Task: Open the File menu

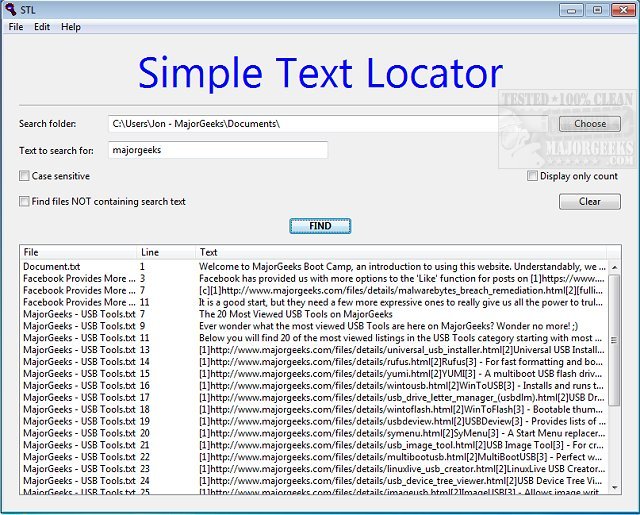Action: [16, 27]
